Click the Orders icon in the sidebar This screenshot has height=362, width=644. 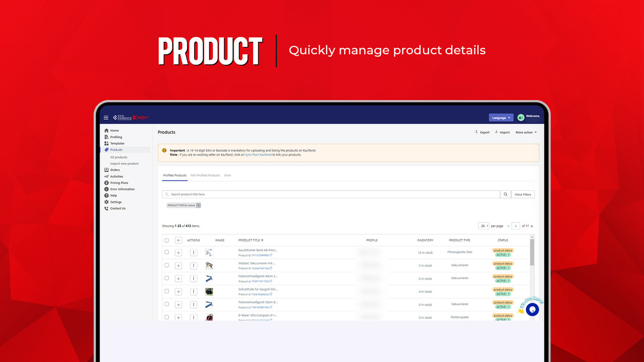click(107, 170)
